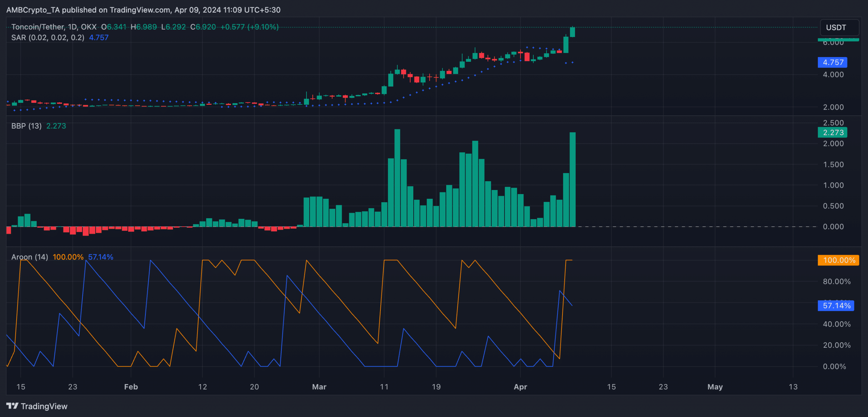
Task: Click the 0.00% Aroon scale label
Action: (834, 366)
